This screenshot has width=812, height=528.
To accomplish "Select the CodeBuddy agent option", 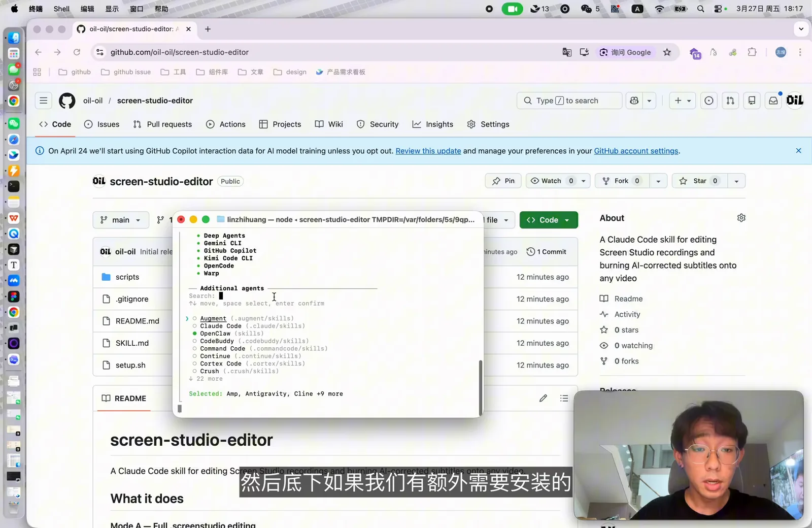I will point(195,341).
